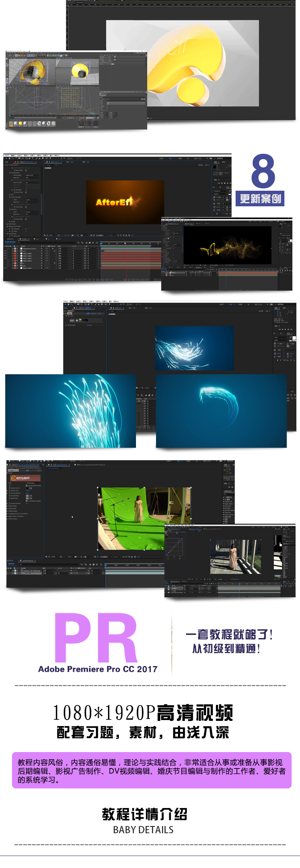300x868 pixels.
Task: Click the 00050 timecode in the gardenshadow2 timeline
Action: [x=11, y=564]
